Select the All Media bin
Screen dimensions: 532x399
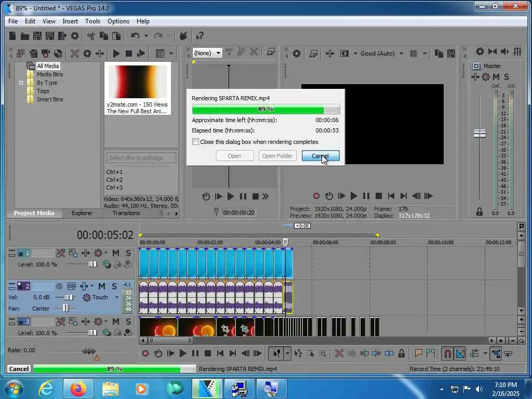(x=48, y=66)
